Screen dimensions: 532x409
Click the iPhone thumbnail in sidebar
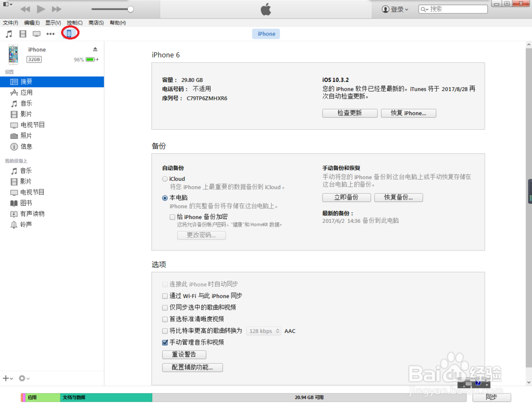click(13, 54)
